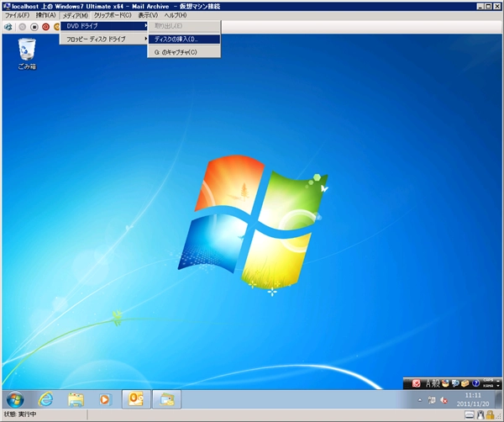Open Windows Explorer folder taskbar icon
Screen dimensions: 504x422
(x=76, y=399)
